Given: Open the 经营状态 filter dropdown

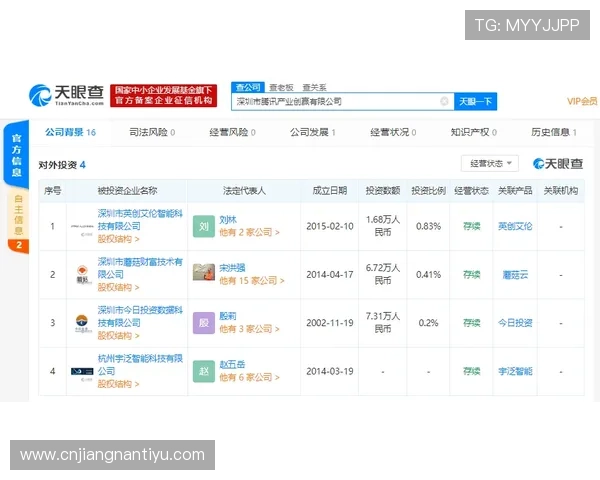Looking at the screenshot, I should coord(490,163).
